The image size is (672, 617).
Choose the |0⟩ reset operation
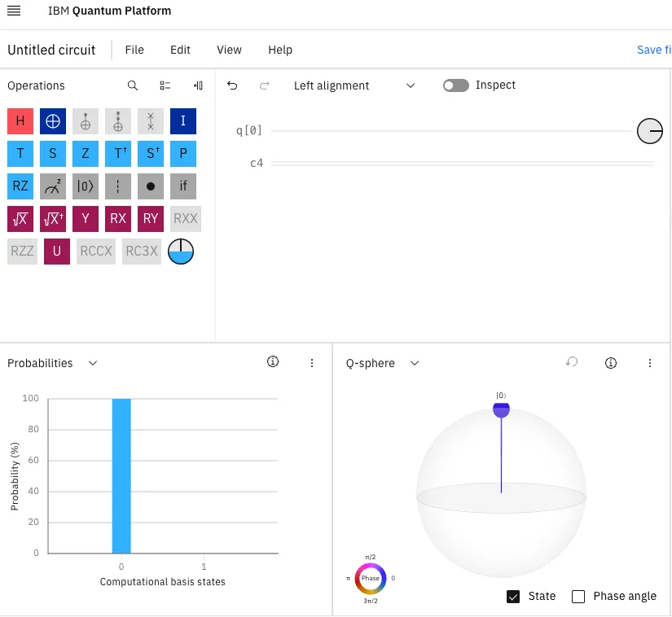coord(86,186)
